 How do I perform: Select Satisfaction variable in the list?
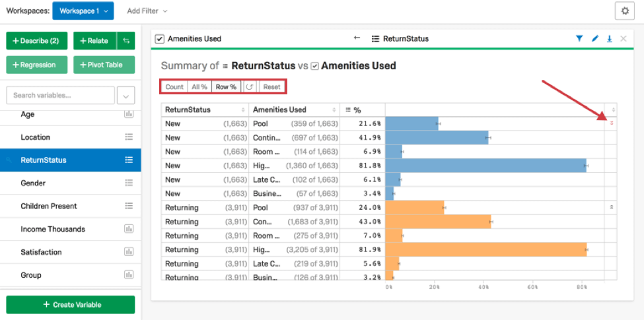coord(41,252)
